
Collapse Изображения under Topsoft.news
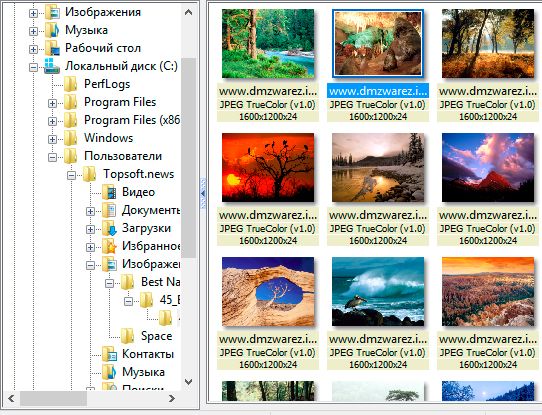[x=90, y=265]
